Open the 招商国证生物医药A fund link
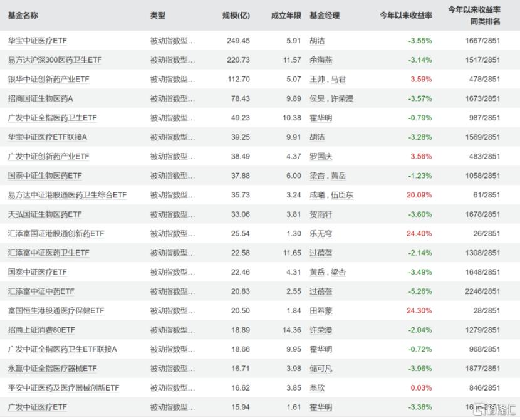520x420 pixels. pyautogui.click(x=41, y=98)
